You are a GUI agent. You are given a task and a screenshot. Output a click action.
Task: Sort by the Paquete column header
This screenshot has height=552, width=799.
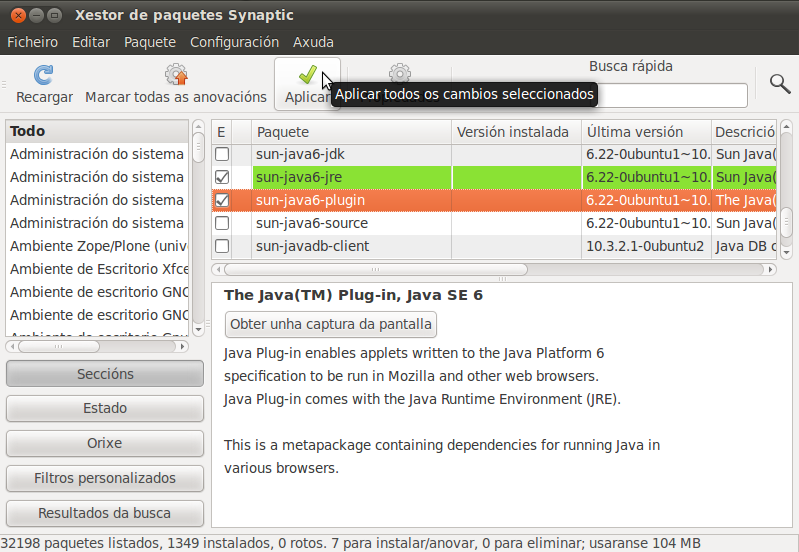[x=352, y=132]
